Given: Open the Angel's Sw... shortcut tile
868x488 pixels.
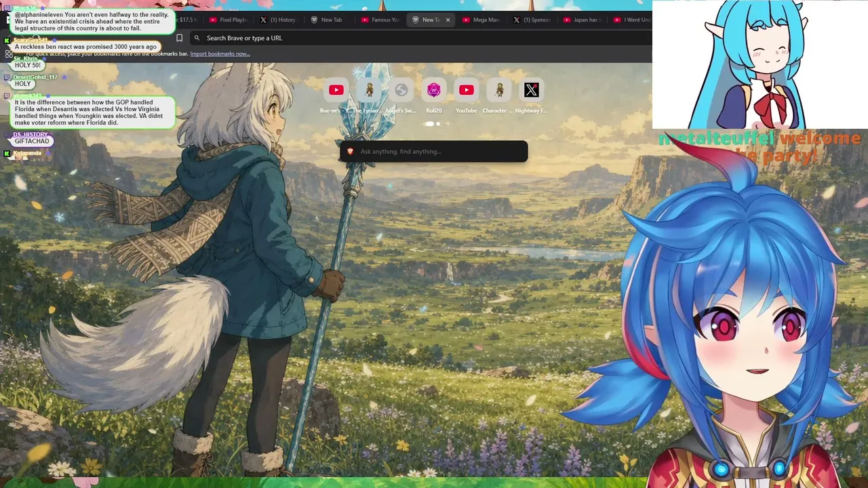Looking at the screenshot, I should coord(401,90).
